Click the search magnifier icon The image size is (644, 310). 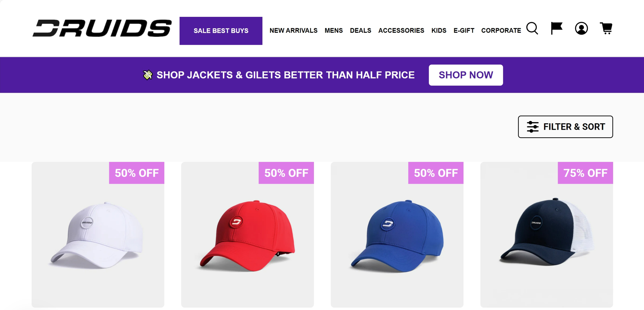532,28
